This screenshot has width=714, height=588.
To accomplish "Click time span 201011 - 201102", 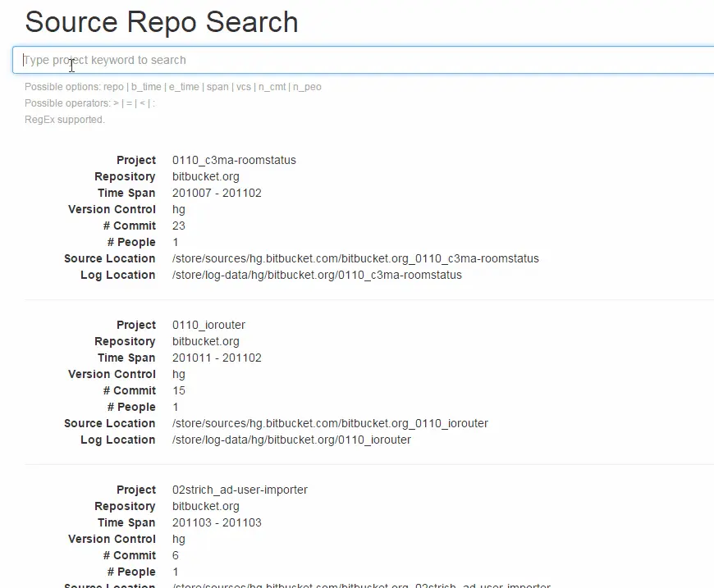I will (217, 358).
